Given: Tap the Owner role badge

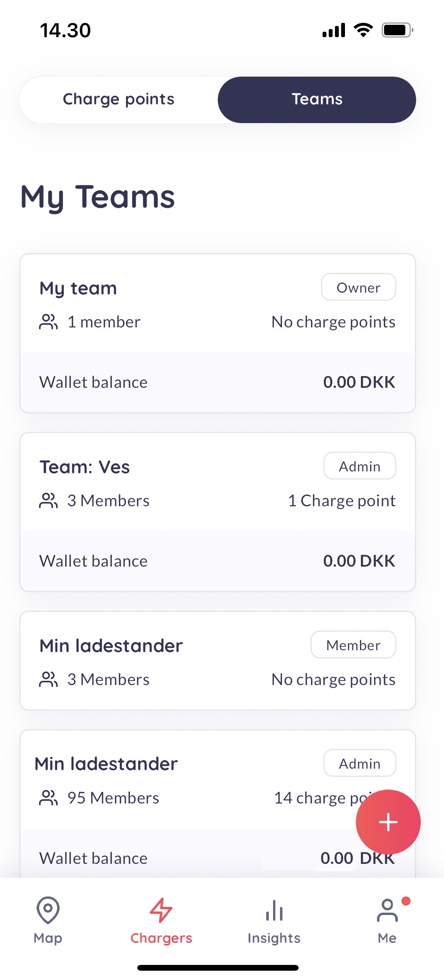Looking at the screenshot, I should click(359, 287).
